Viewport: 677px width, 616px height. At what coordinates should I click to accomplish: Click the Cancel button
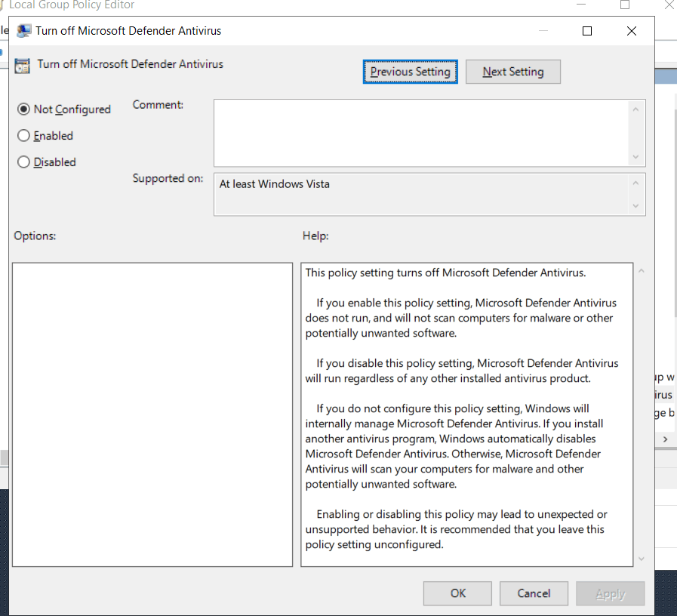pyautogui.click(x=534, y=593)
